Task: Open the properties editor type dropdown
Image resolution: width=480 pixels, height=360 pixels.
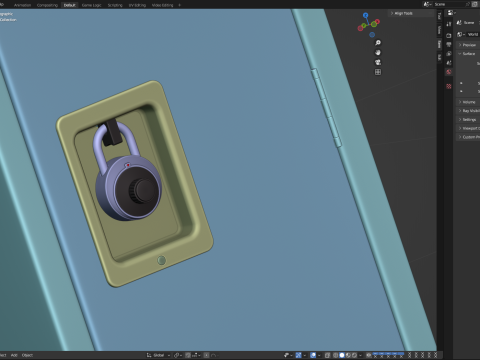Action: (x=451, y=13)
